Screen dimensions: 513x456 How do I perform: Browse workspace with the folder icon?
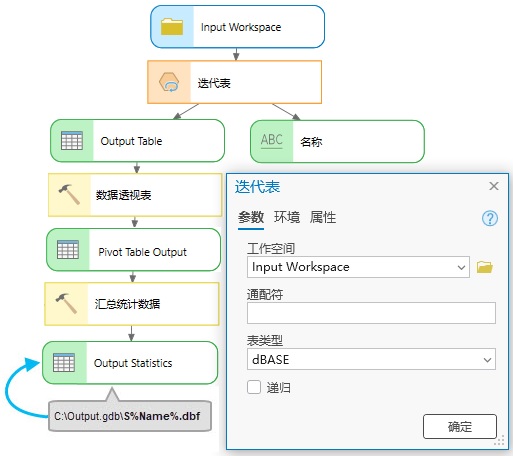pos(484,267)
